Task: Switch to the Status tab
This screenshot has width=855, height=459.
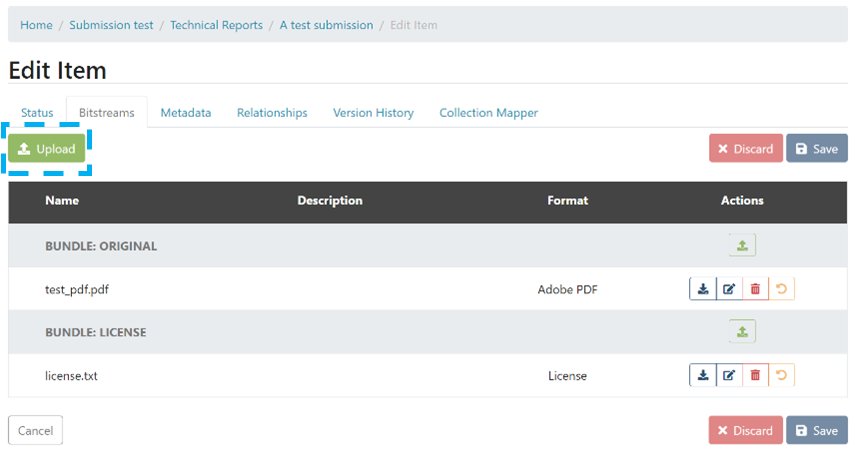Action: point(37,113)
